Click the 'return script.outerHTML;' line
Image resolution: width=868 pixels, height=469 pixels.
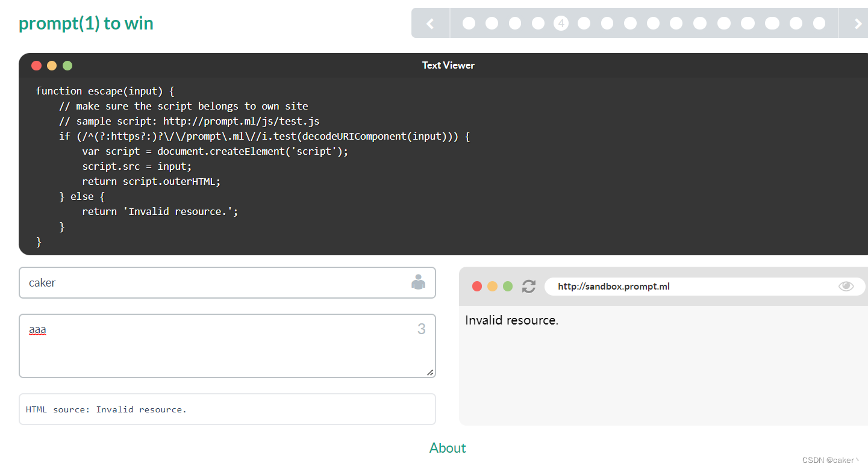point(151,181)
